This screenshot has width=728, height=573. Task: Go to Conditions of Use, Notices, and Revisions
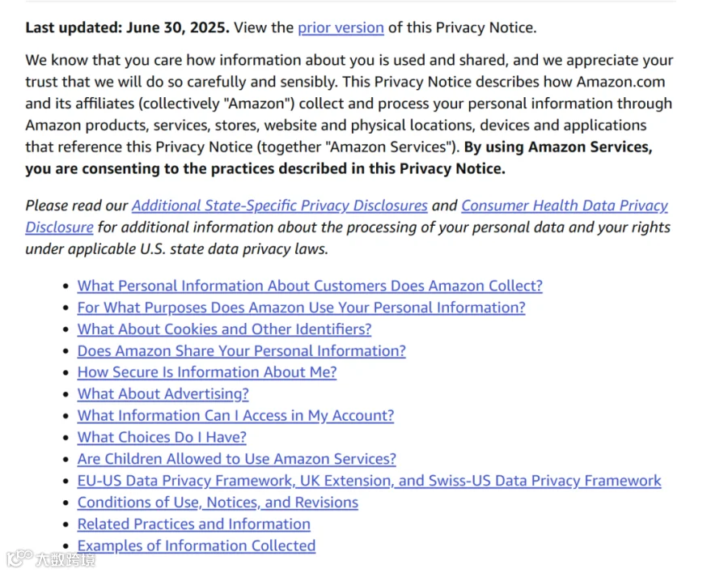click(x=218, y=502)
